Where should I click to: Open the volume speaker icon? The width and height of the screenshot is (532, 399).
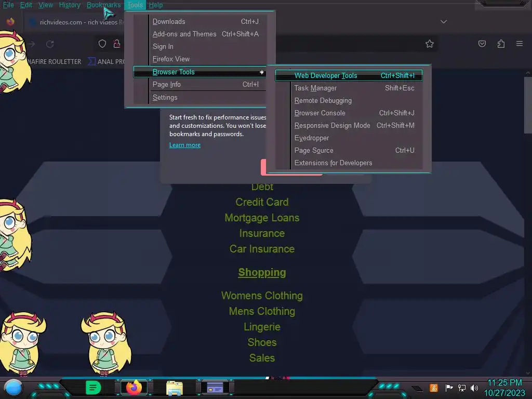474,388
